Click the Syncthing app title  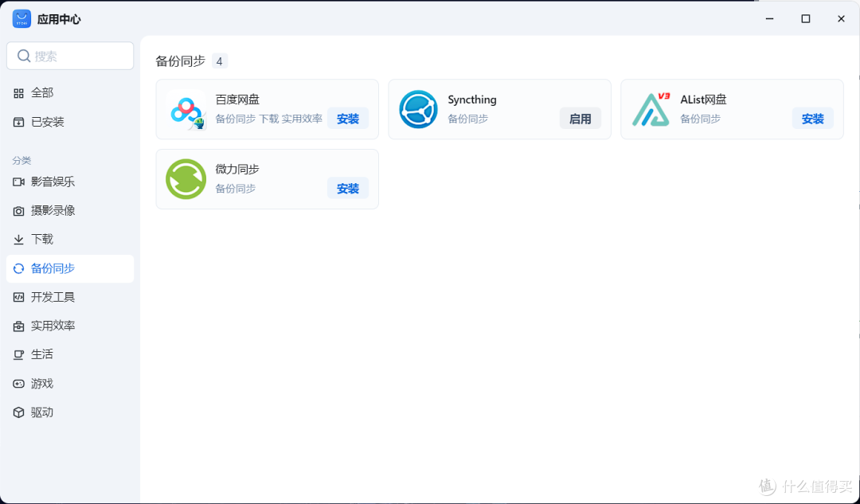(x=472, y=100)
